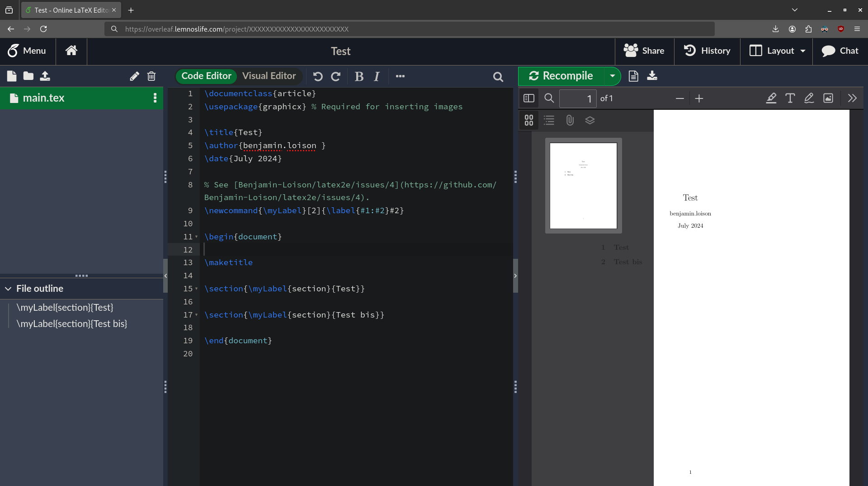Click the PDF page number field

[x=577, y=98]
